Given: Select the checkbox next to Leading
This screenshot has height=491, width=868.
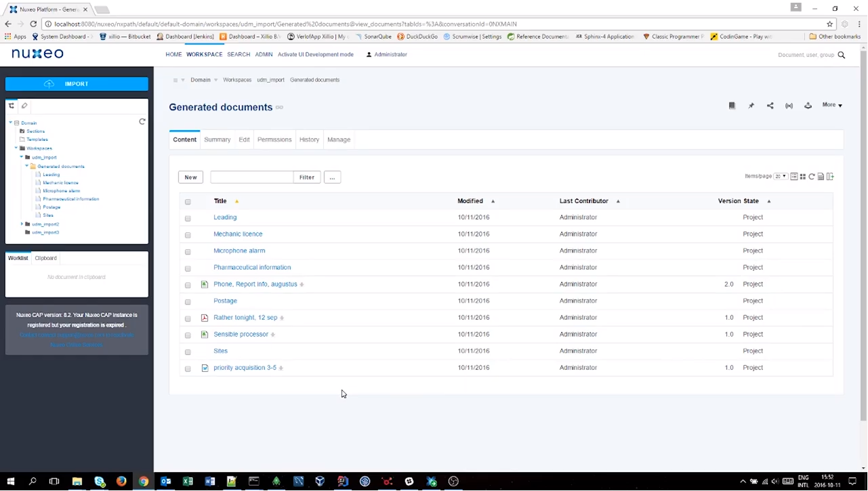Looking at the screenshot, I should 188,217.
